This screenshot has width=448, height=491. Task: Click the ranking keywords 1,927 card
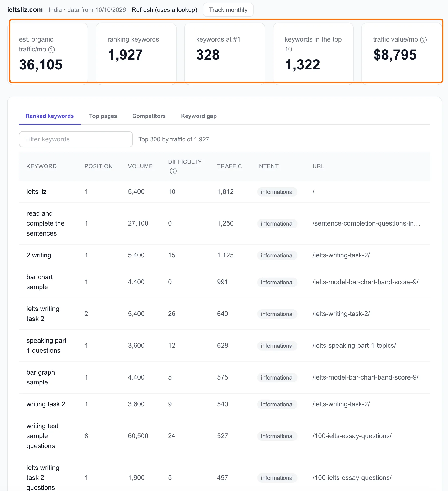tap(136, 54)
